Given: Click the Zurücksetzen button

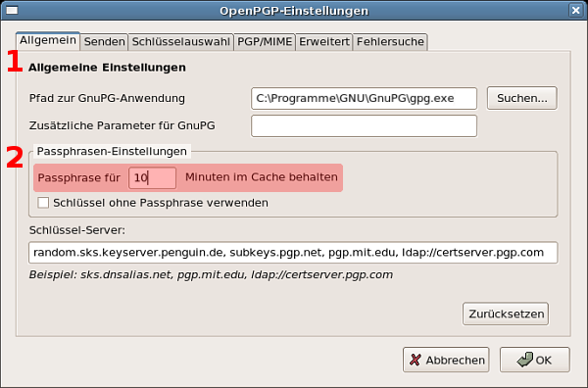Looking at the screenshot, I should (506, 314).
